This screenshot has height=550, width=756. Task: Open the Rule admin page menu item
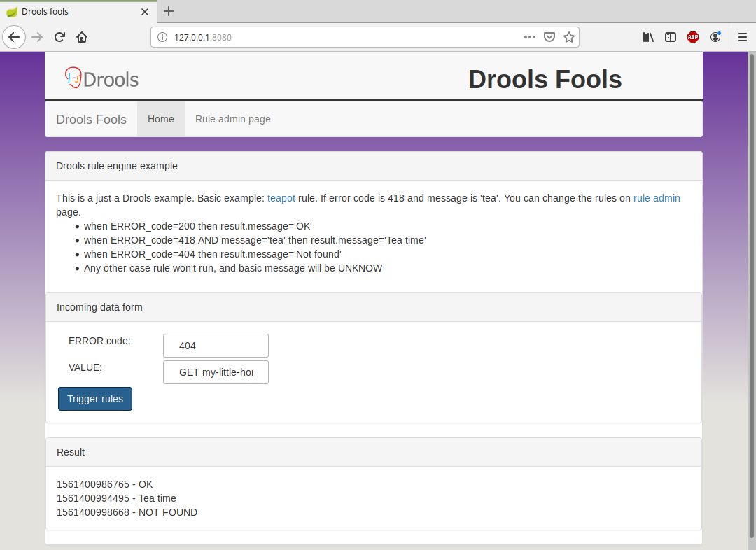coord(233,119)
